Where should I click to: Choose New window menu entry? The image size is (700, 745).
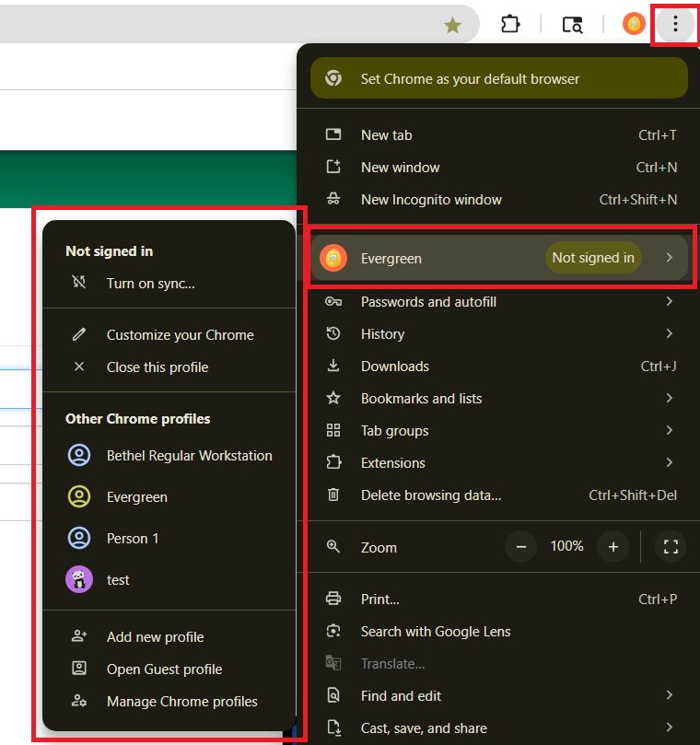499,168
